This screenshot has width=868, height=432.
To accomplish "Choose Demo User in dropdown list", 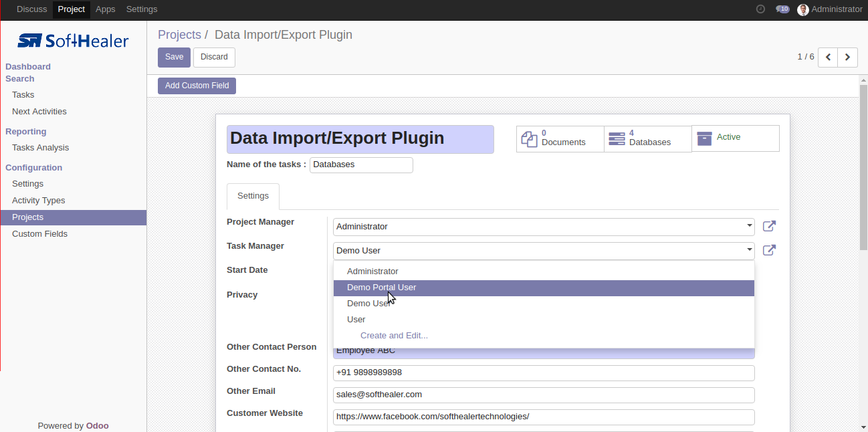I will [544, 304].
